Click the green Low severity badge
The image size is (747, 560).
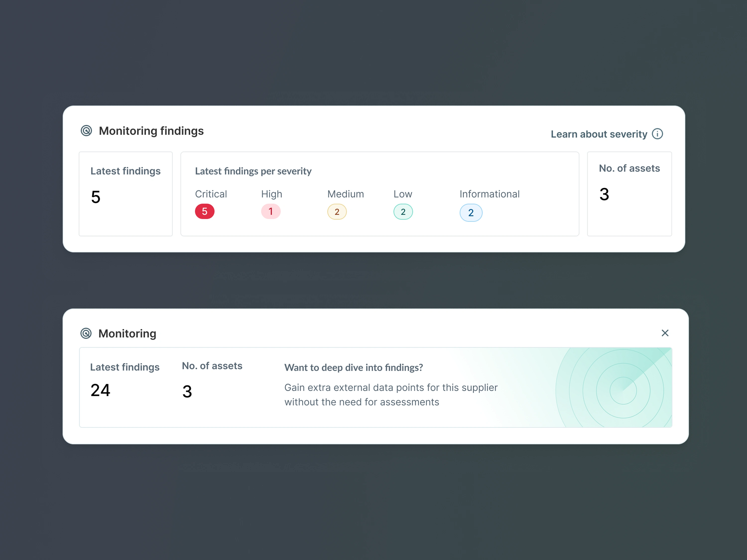tap(403, 212)
